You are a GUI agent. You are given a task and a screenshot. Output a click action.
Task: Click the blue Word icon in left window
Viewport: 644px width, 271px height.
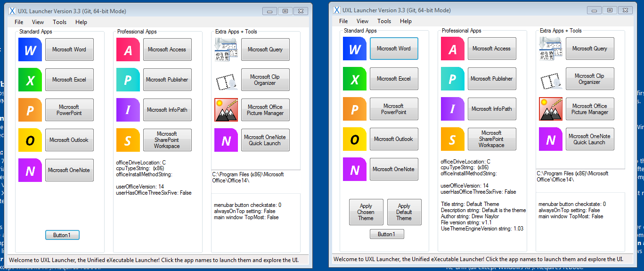click(x=30, y=49)
